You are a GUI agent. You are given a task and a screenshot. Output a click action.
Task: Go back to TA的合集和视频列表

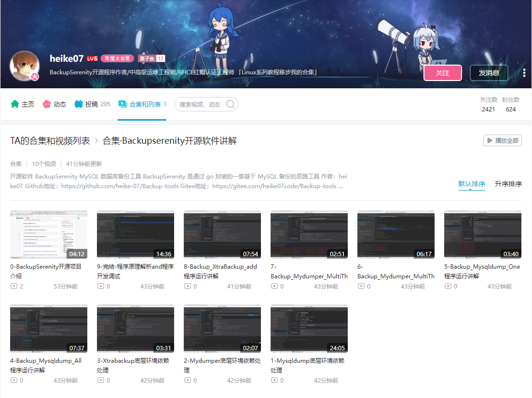(x=50, y=141)
